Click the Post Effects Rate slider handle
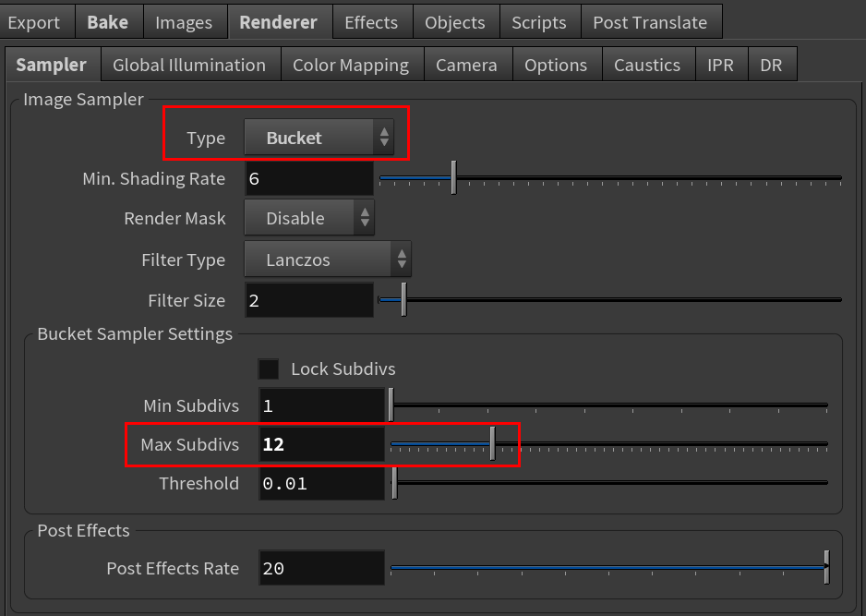866x616 pixels. (x=827, y=567)
